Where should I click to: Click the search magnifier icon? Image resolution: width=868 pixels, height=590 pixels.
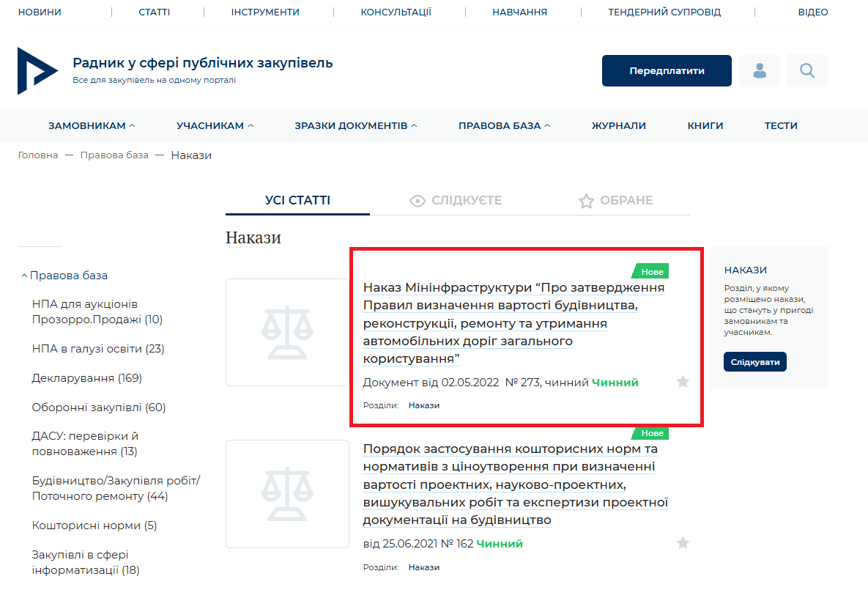click(x=807, y=70)
